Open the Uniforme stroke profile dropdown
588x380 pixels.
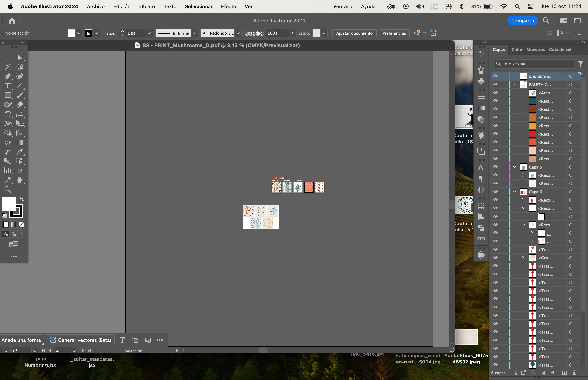pos(195,33)
